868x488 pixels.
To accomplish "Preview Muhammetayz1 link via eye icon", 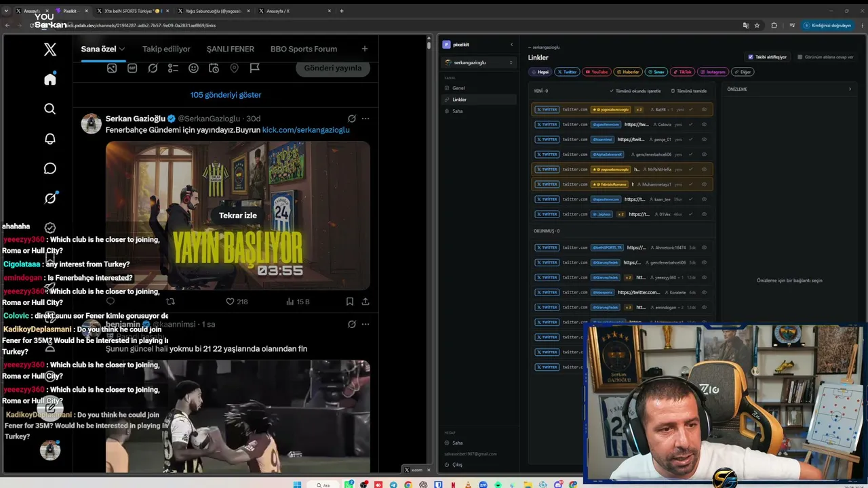I will point(704,184).
